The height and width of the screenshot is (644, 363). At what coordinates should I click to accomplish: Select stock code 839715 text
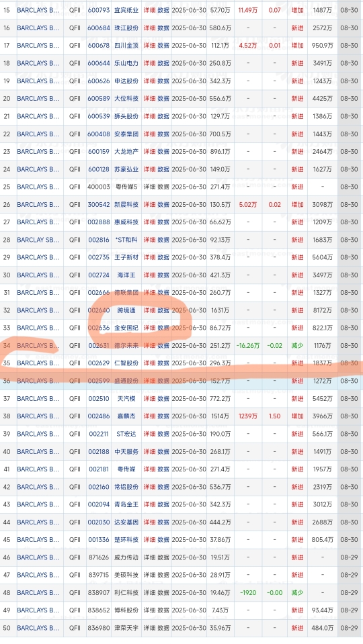99,575
